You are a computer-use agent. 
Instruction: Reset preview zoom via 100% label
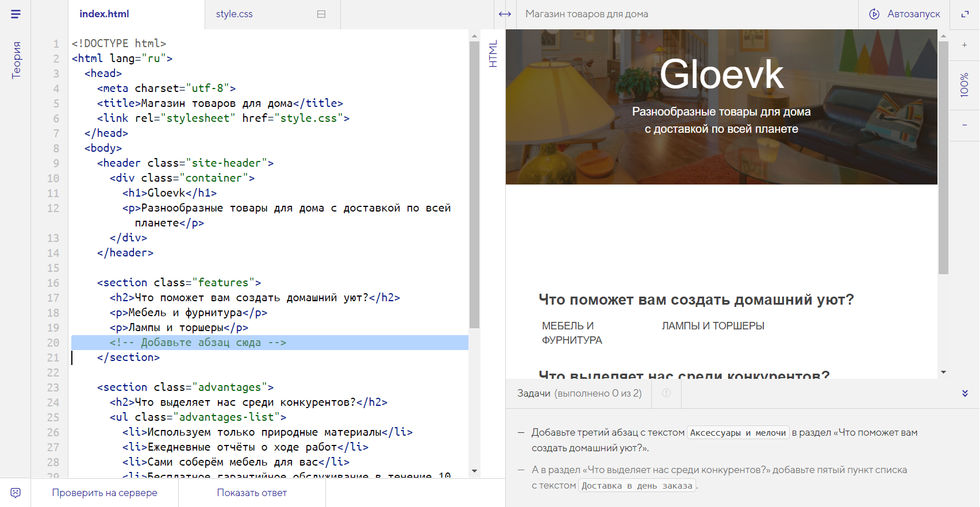coord(964,84)
